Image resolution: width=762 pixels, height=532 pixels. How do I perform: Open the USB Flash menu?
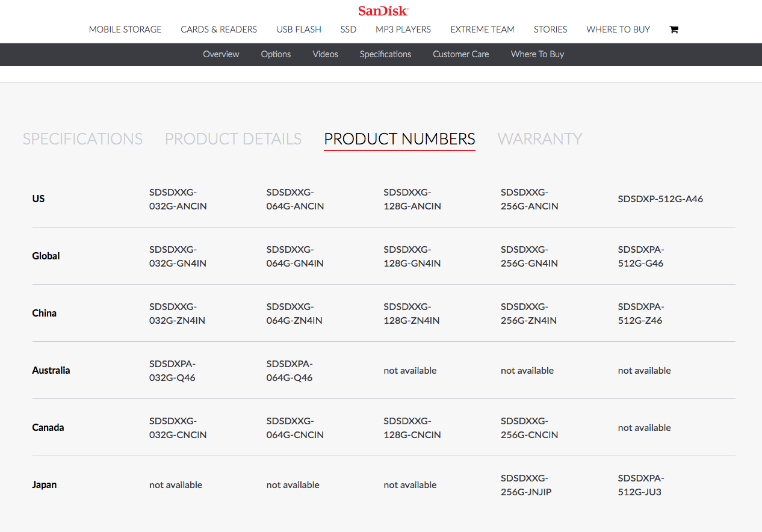point(299,29)
